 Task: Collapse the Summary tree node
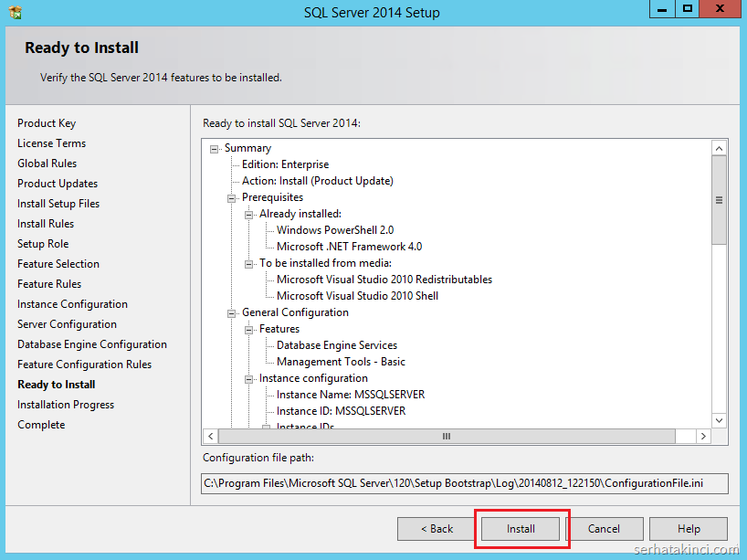(215, 148)
